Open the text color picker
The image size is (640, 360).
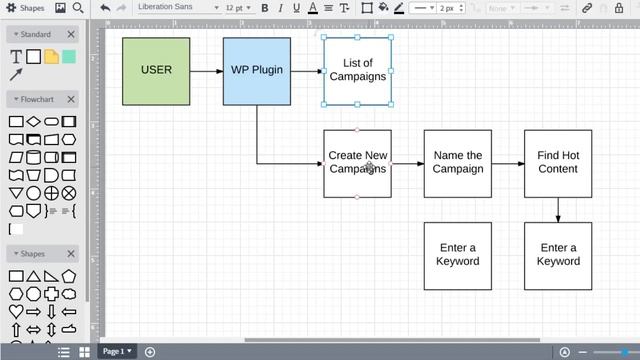(x=313, y=8)
